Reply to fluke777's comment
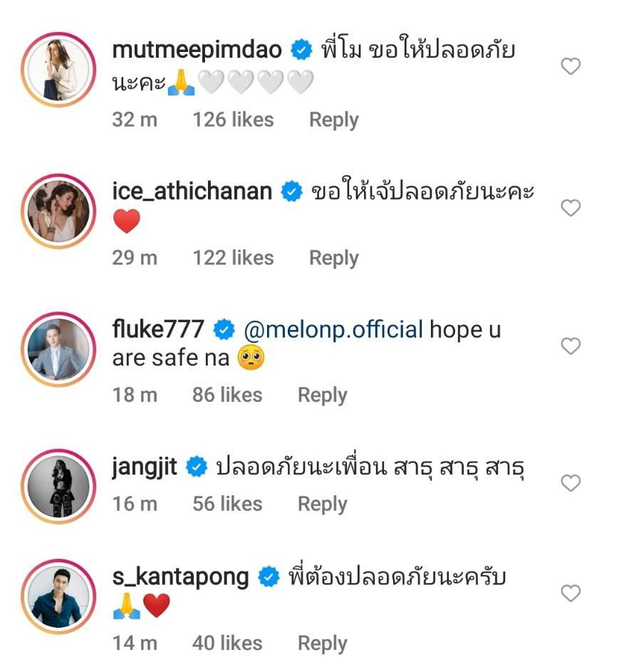Image resolution: width=619 pixels, height=672 pixels. click(322, 395)
